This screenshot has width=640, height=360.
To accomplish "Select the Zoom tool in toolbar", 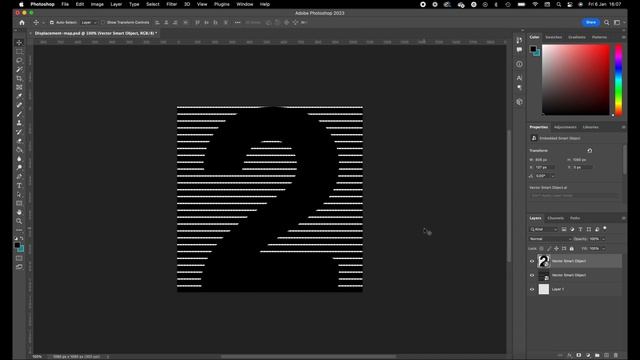I will pos(19,221).
